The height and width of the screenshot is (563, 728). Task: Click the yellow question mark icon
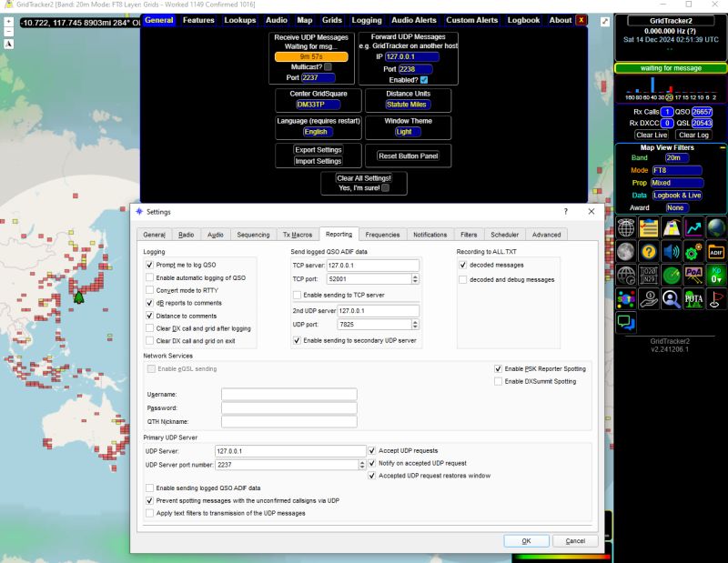coord(649,252)
